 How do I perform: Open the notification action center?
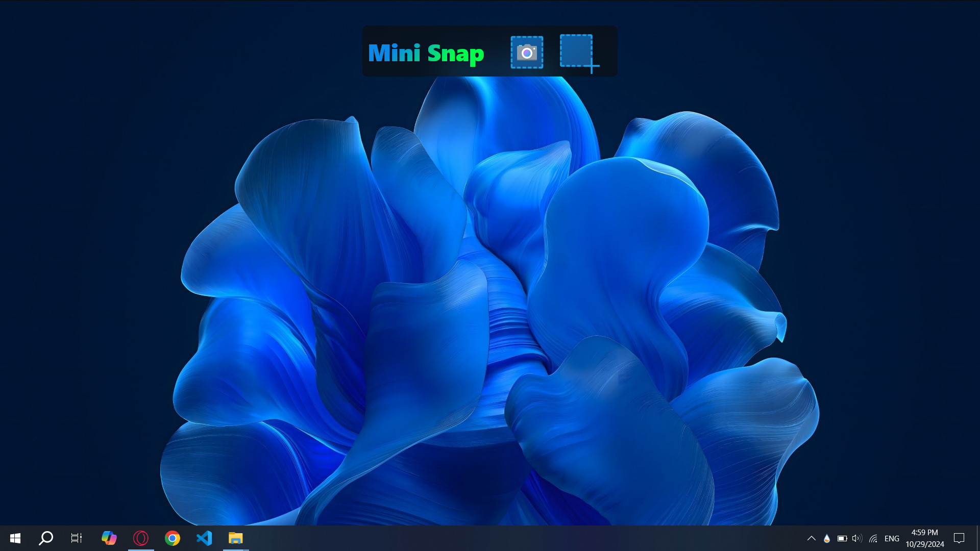[x=959, y=538]
